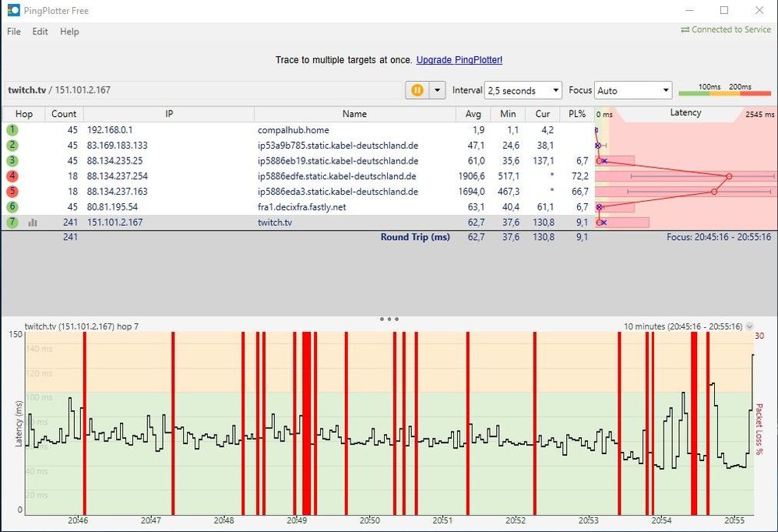Click the Connected to Service status icon
The image size is (778, 532).
685,30
